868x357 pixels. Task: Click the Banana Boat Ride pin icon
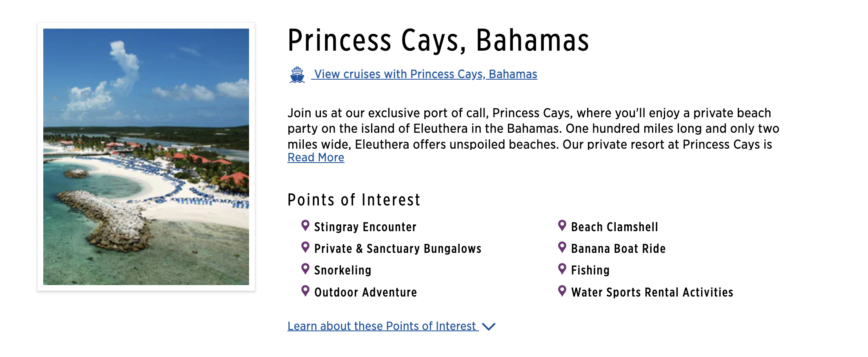pos(562,247)
